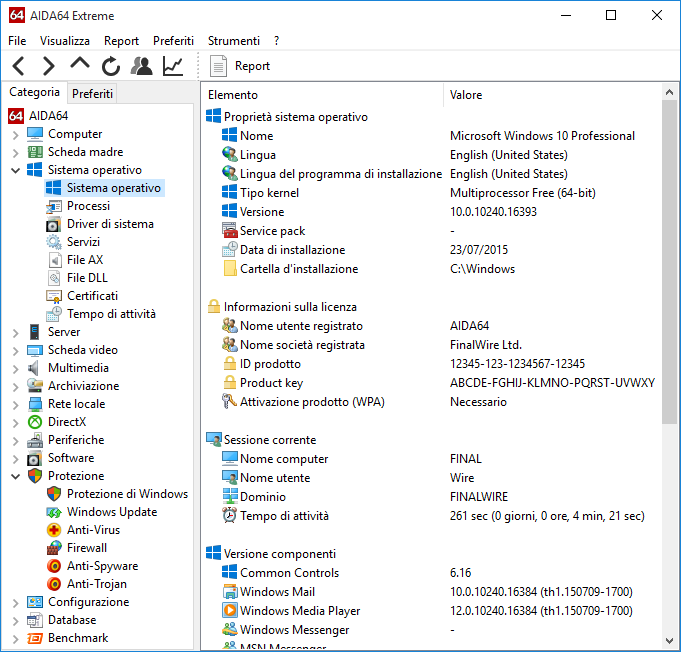Expand the Configurazione node
The image size is (681, 652).
[x=16, y=603]
